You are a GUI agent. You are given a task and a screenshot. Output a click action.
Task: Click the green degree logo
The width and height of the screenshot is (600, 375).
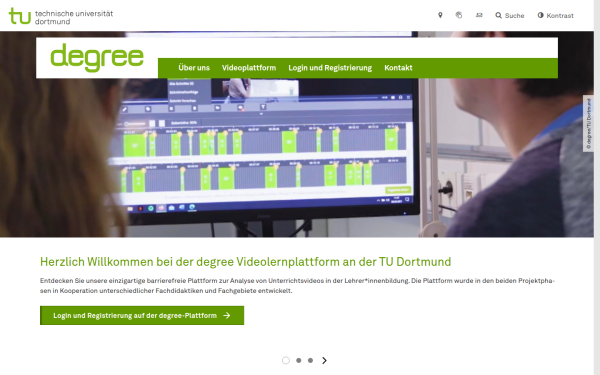point(97,57)
